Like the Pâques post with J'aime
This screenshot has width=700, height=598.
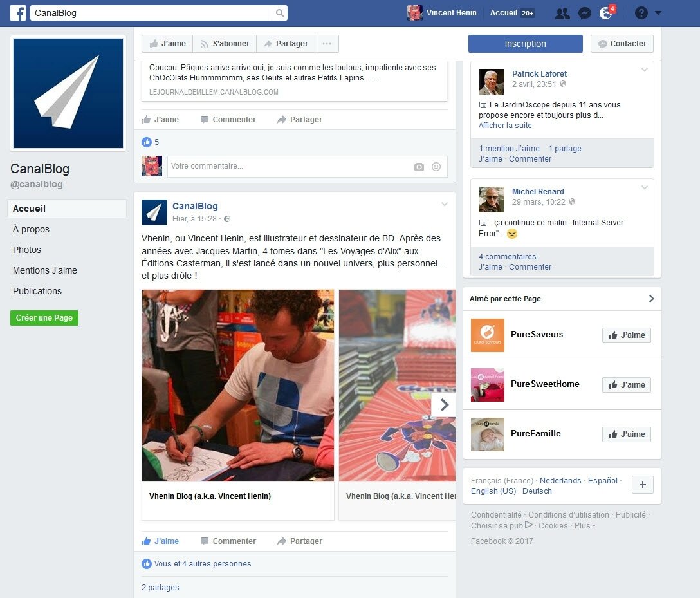click(x=160, y=120)
